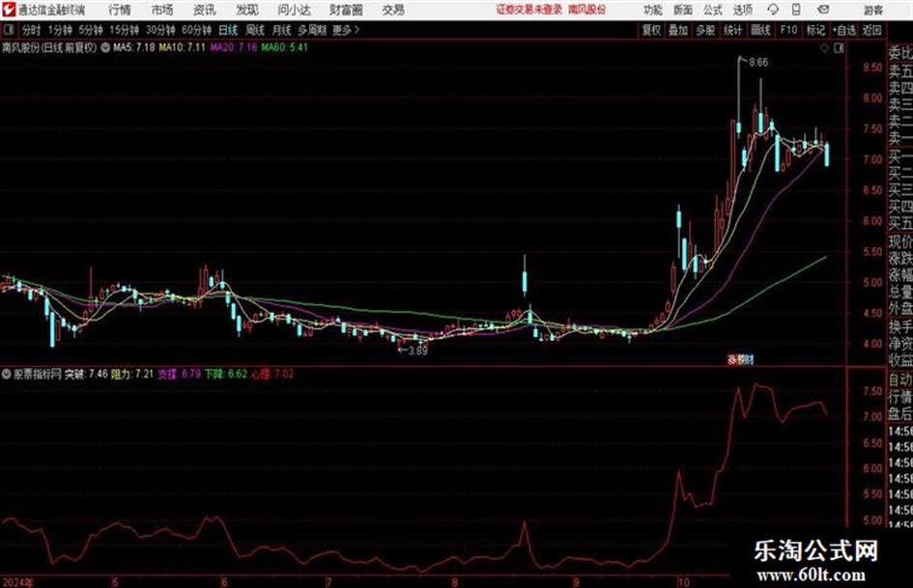Click the 自动 label in the side panel

(x=900, y=380)
